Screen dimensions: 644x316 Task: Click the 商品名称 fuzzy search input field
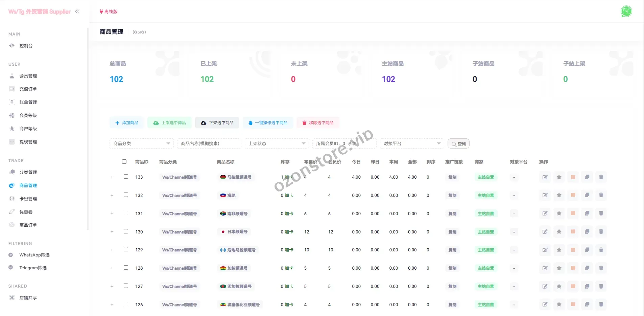(x=209, y=143)
